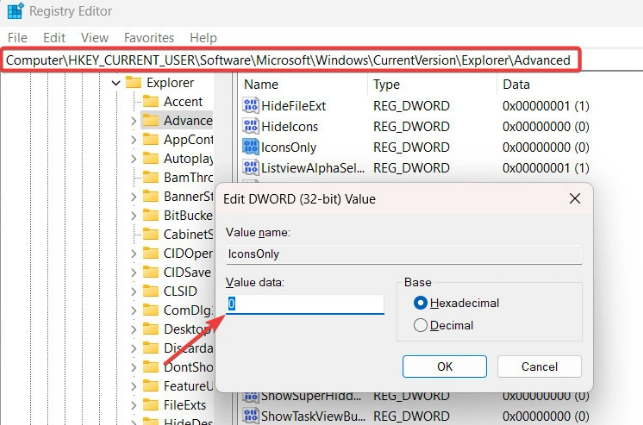Select the FileExts folder icon
The width and height of the screenshot is (643, 425).
pyautogui.click(x=150, y=405)
